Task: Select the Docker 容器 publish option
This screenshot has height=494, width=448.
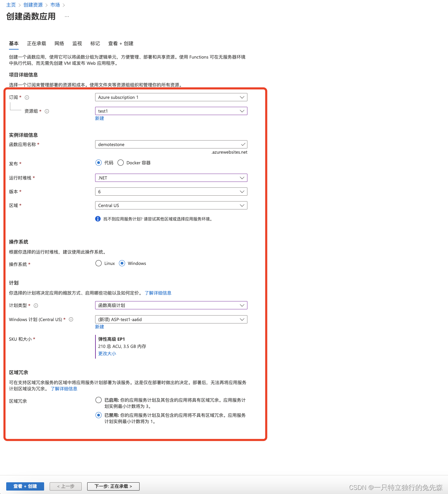Action: 121,163
